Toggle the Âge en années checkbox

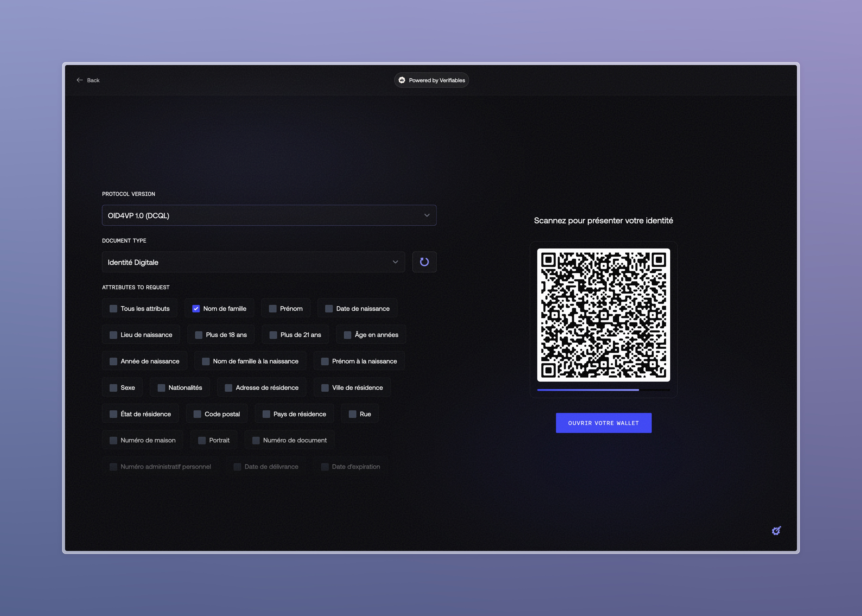click(x=347, y=335)
